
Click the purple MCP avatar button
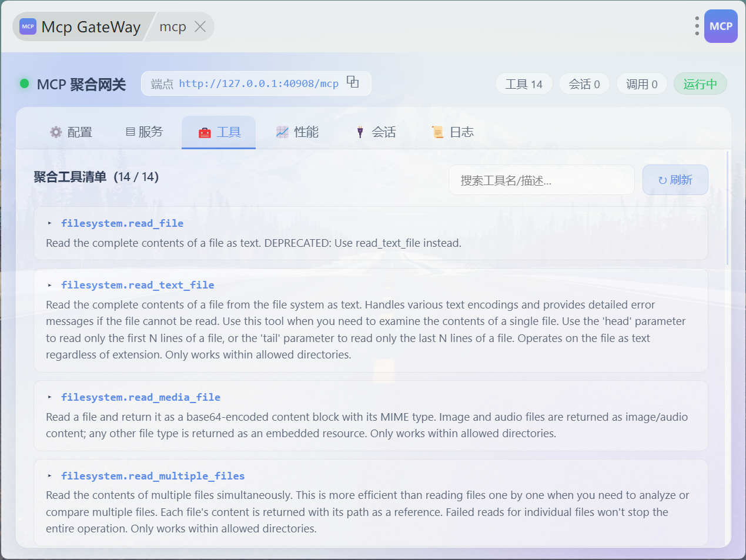point(721,26)
